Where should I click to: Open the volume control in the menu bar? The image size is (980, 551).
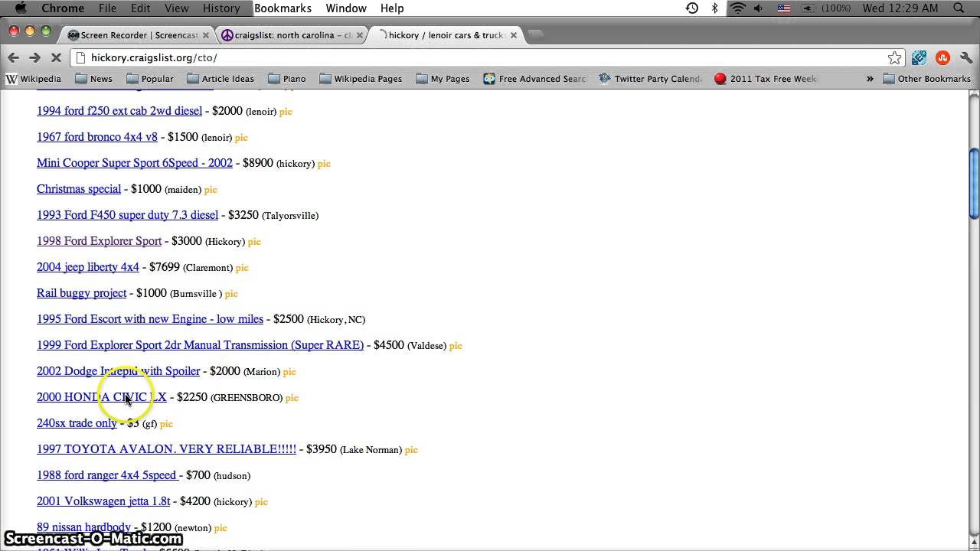(759, 8)
